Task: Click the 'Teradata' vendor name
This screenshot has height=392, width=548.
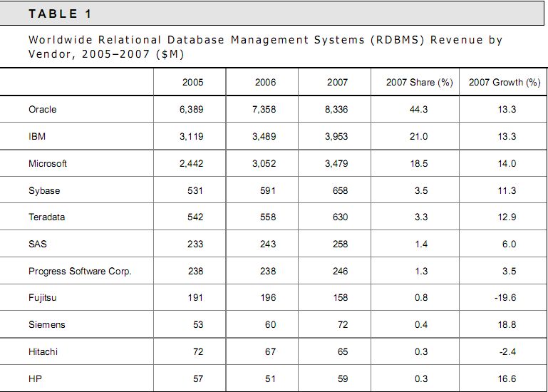Action: pos(47,217)
